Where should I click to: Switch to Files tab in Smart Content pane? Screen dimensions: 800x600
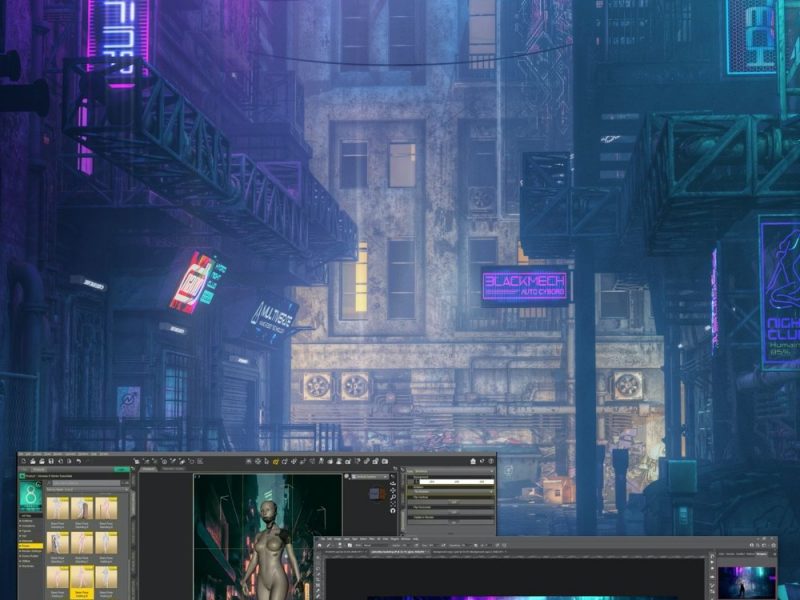23,469
